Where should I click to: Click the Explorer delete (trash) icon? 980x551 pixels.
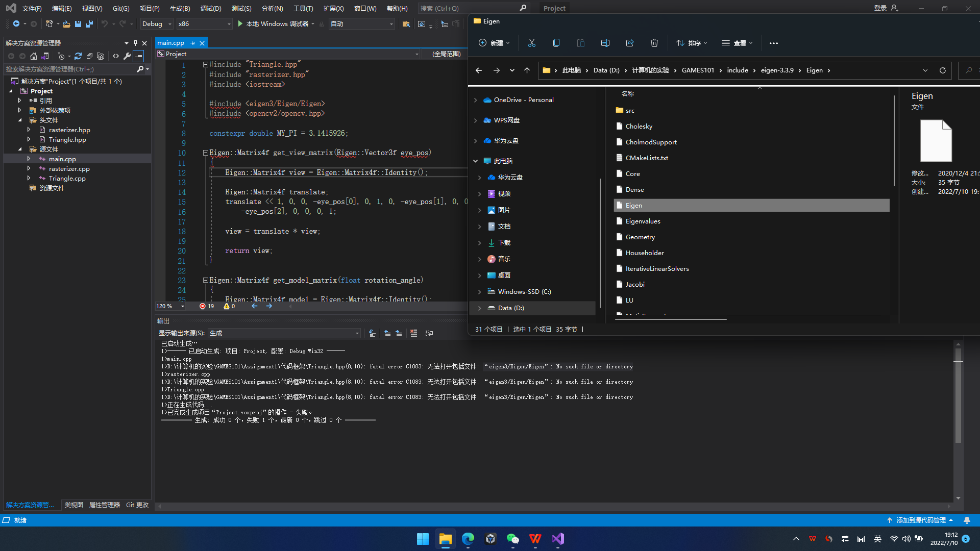654,43
